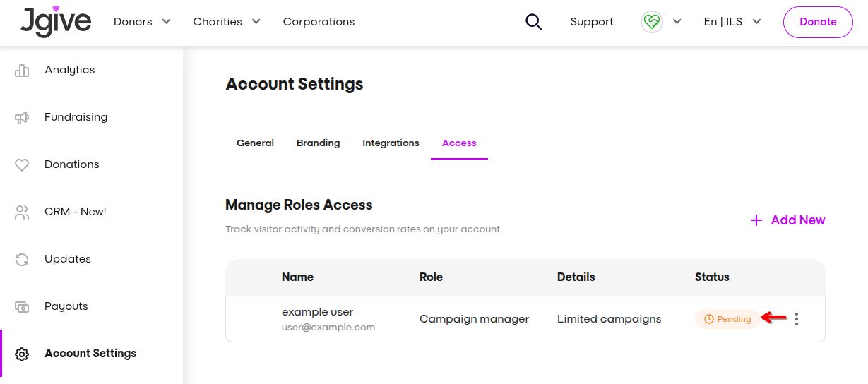
Task: Expand the Donors dropdown menu
Action: pyautogui.click(x=142, y=22)
